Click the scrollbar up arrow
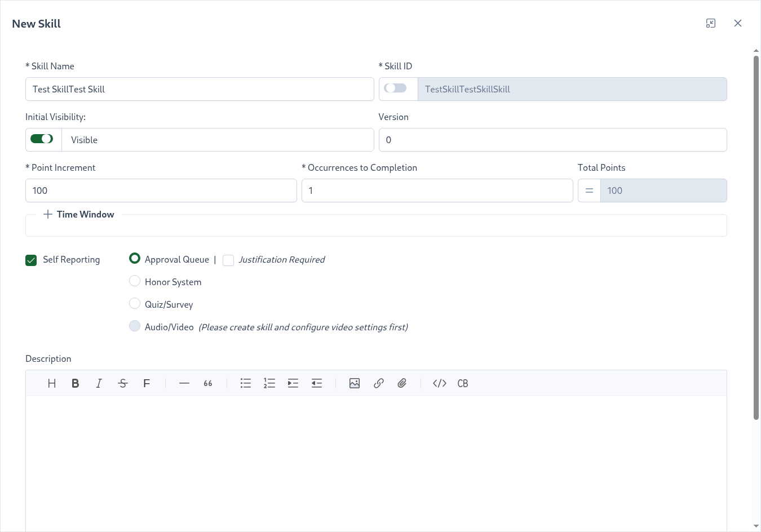The height and width of the screenshot is (532, 761). click(756, 51)
